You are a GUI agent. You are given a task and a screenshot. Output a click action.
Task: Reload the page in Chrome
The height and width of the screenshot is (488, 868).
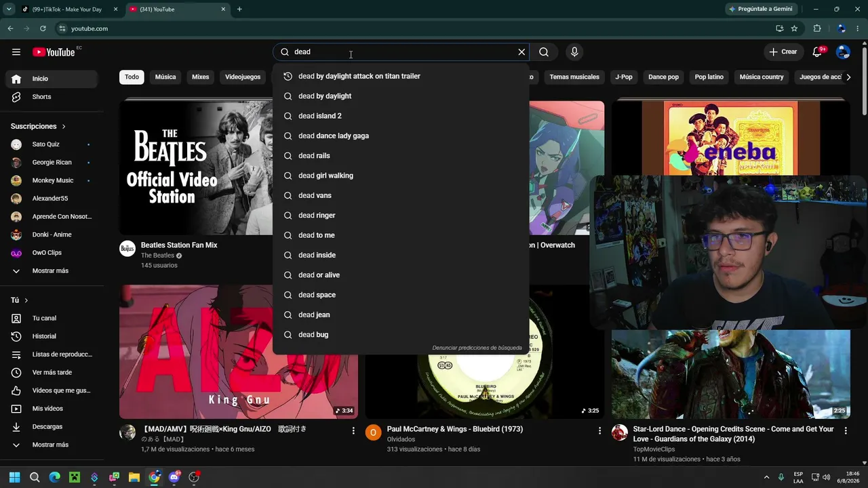(x=43, y=28)
